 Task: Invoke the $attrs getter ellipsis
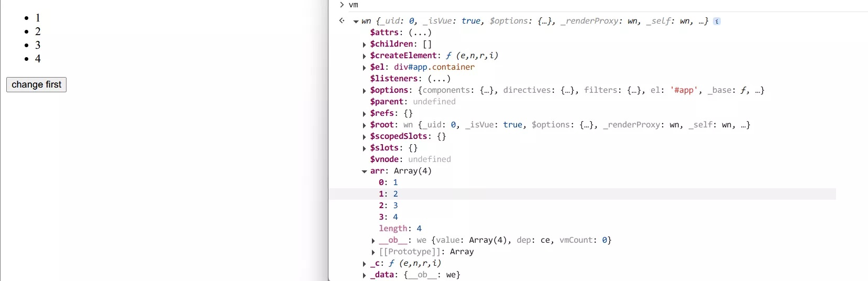tap(420, 33)
